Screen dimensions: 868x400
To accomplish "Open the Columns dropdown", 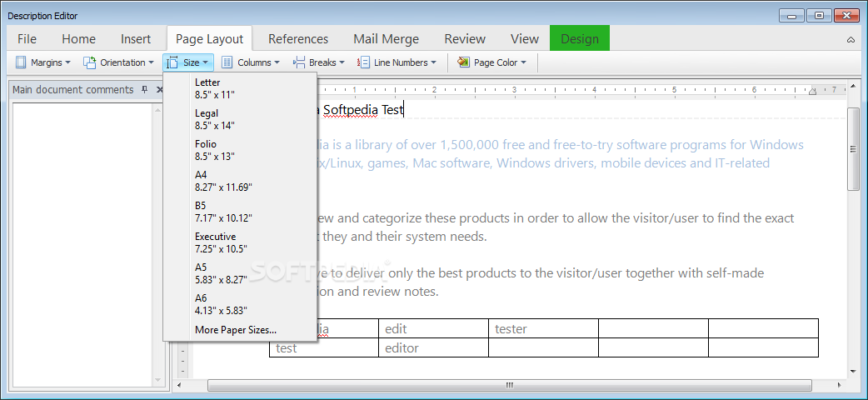I will tap(250, 62).
